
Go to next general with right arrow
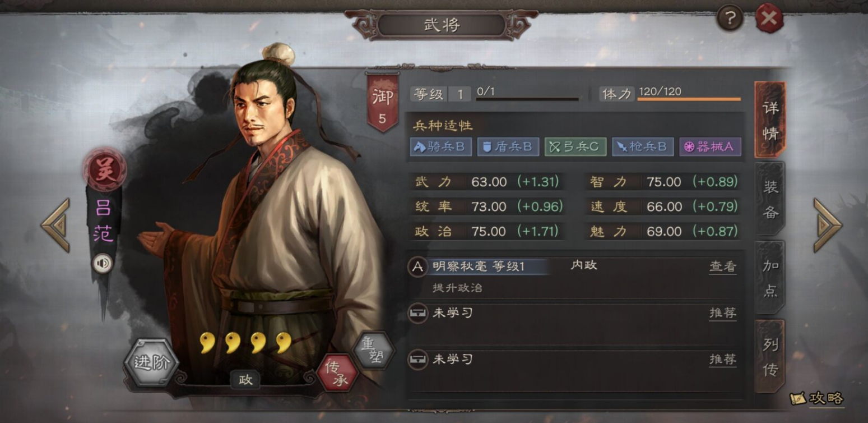827,225
